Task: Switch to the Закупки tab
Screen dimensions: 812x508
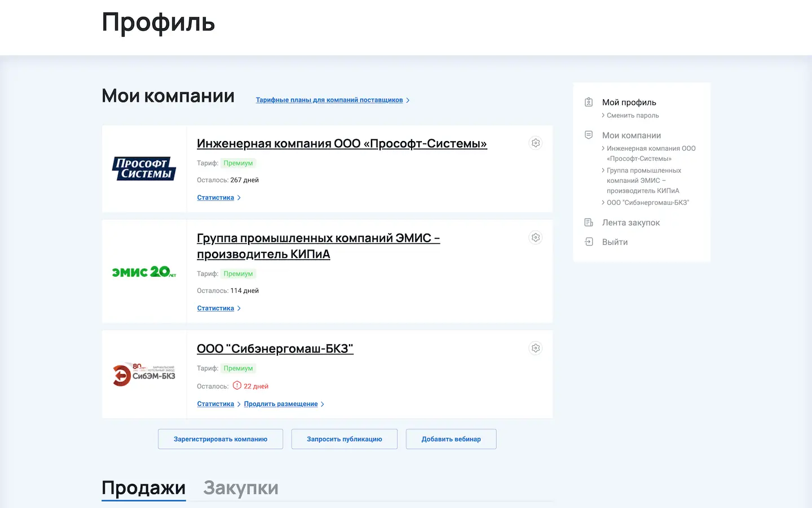Action: click(241, 488)
